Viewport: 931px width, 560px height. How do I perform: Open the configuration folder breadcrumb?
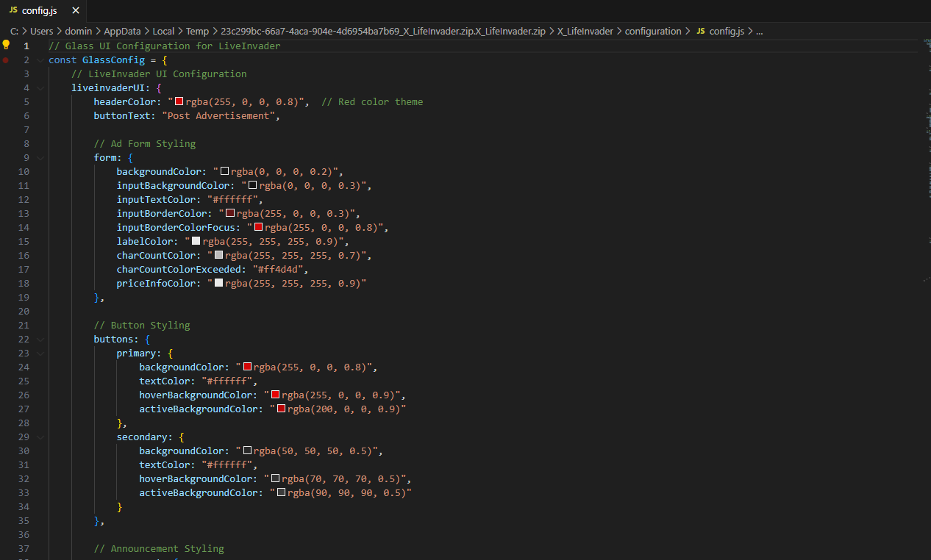[653, 31]
